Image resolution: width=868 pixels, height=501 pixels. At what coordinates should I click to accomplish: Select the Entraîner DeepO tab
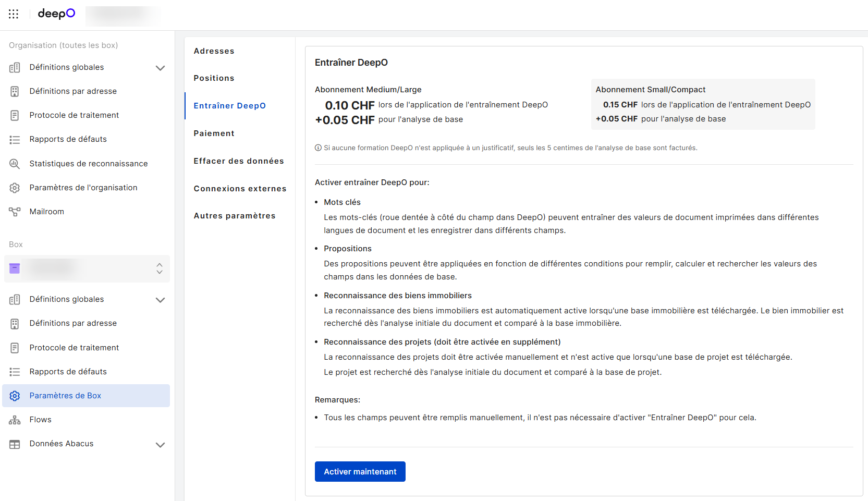click(x=229, y=106)
